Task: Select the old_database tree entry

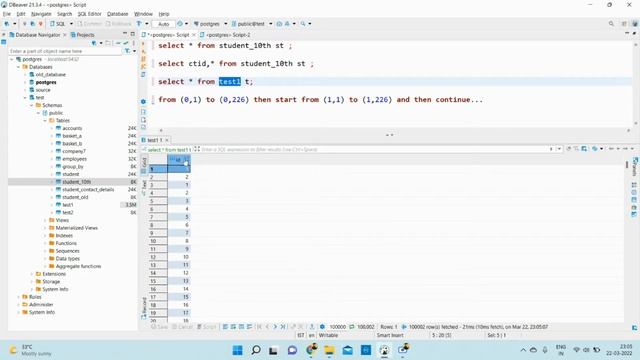Action: pyautogui.click(x=51, y=75)
